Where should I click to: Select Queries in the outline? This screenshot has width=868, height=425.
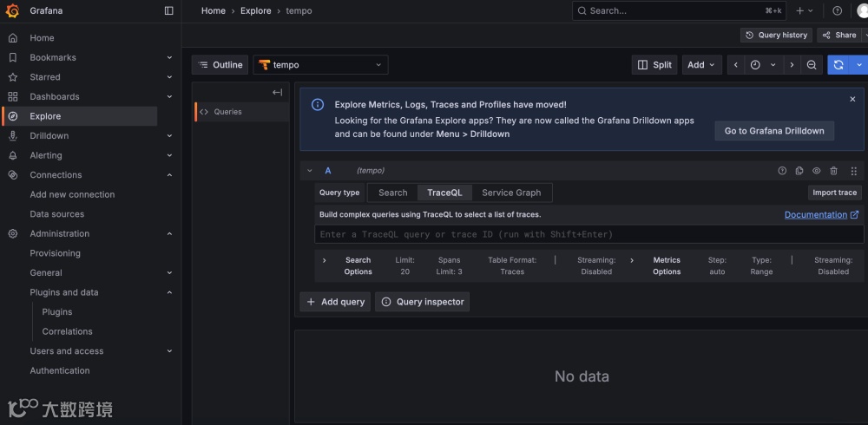click(x=240, y=112)
